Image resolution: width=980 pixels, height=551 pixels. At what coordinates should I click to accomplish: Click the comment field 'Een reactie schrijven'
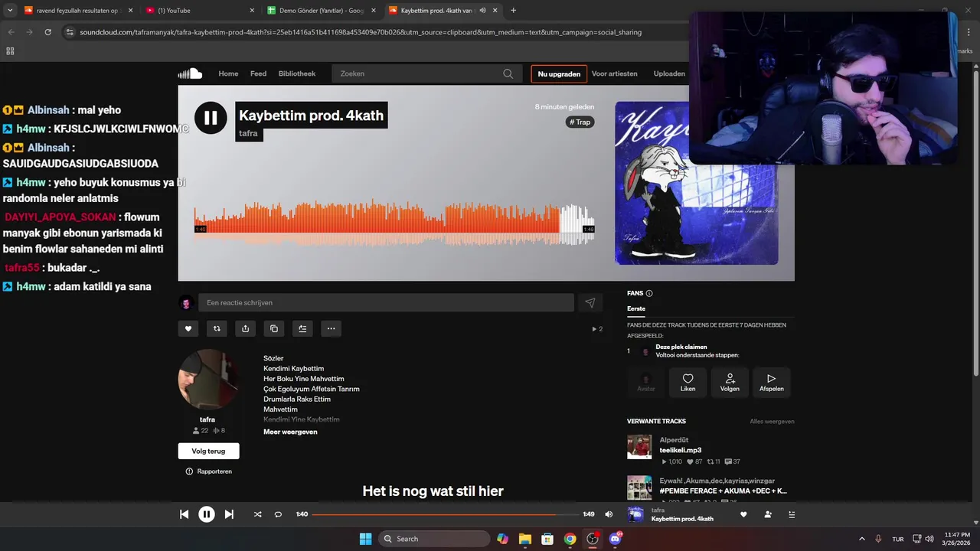tap(386, 302)
